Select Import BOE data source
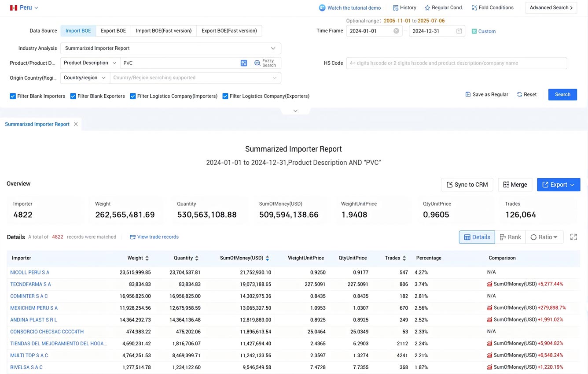Image resolution: width=588 pixels, height=374 pixels. click(x=78, y=31)
